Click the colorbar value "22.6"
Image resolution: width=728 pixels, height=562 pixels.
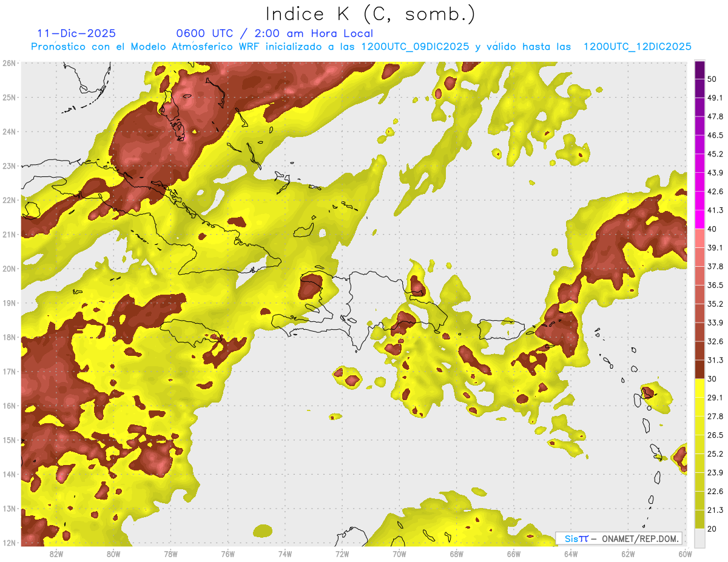click(715, 491)
